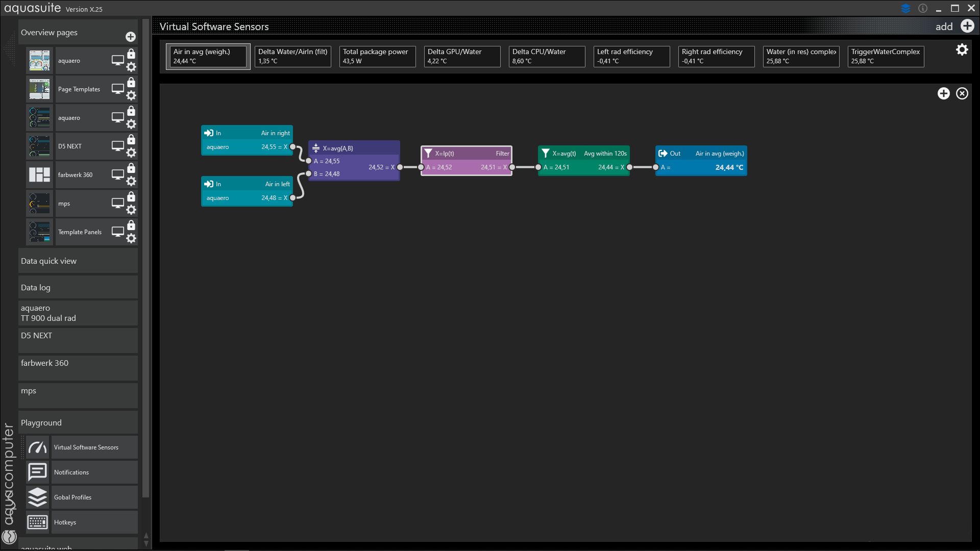Click the plus icon in editor canvas

tap(943, 93)
